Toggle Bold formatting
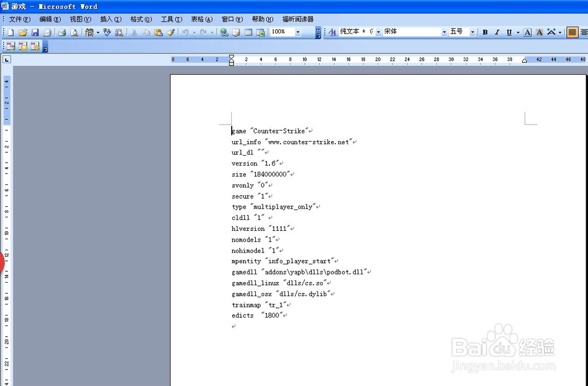The width and height of the screenshot is (588, 386). pyautogui.click(x=485, y=32)
